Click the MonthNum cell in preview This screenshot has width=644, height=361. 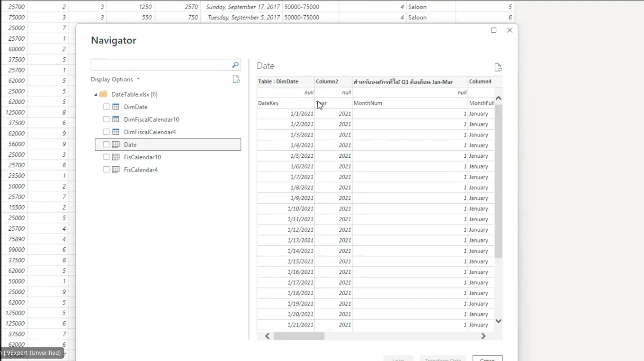click(x=410, y=103)
